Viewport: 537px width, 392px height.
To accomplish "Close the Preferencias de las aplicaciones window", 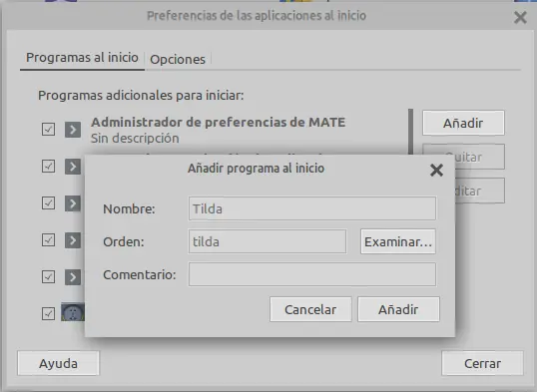I will coord(520,17).
